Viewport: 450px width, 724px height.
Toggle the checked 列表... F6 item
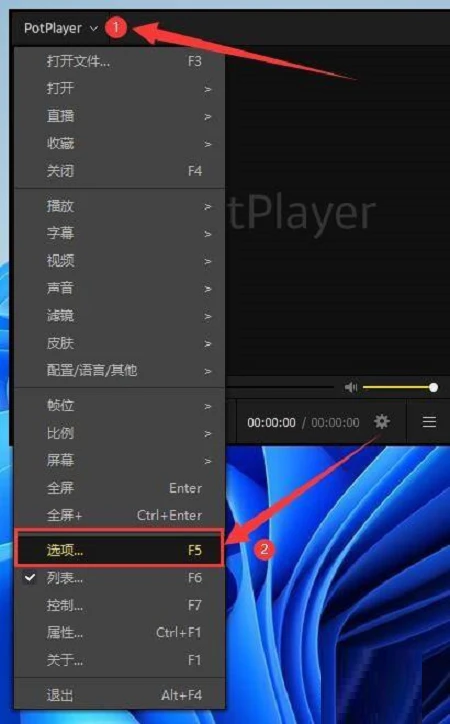(120, 578)
